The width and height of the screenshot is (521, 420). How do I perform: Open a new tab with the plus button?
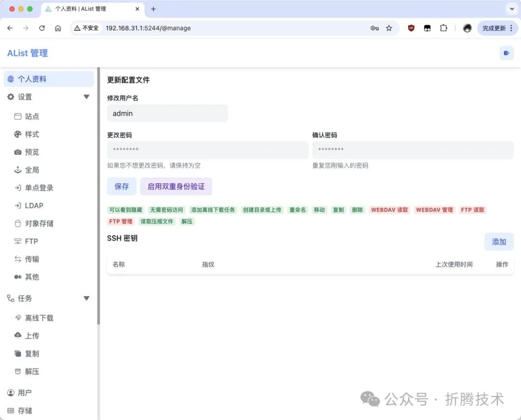[153, 9]
